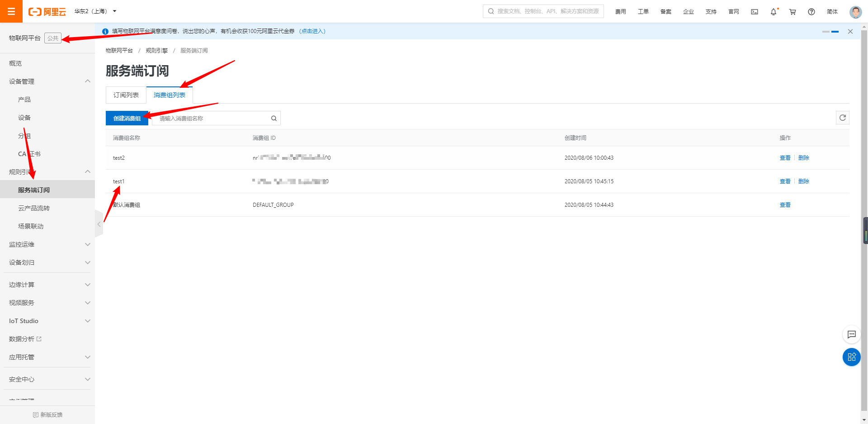Open the 工单 top menu
This screenshot has height=424, width=868.
click(643, 12)
